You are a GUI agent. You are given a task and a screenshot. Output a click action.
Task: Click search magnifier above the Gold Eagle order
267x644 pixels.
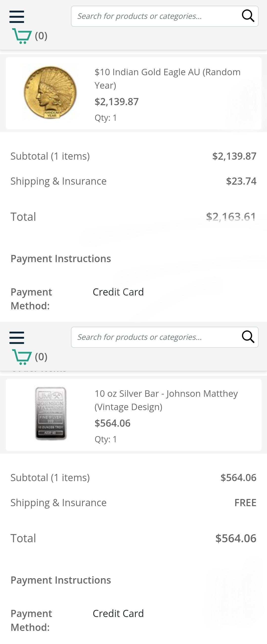tap(248, 16)
